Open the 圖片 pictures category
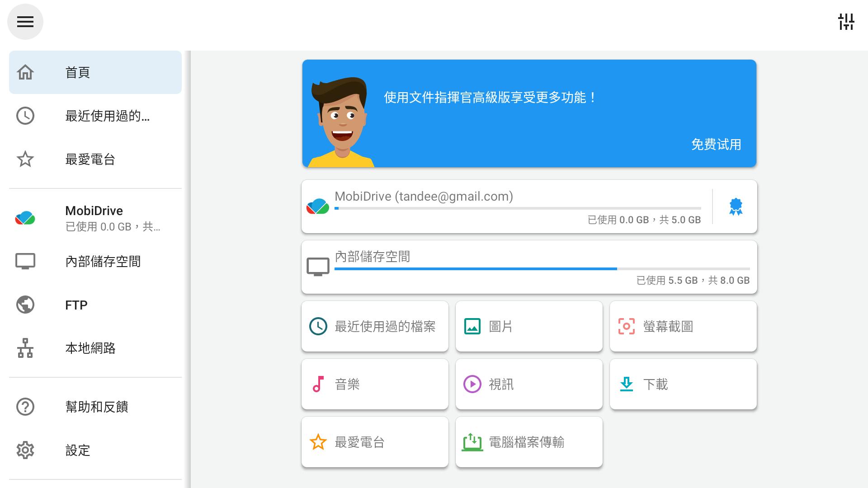The image size is (868, 488). click(529, 326)
